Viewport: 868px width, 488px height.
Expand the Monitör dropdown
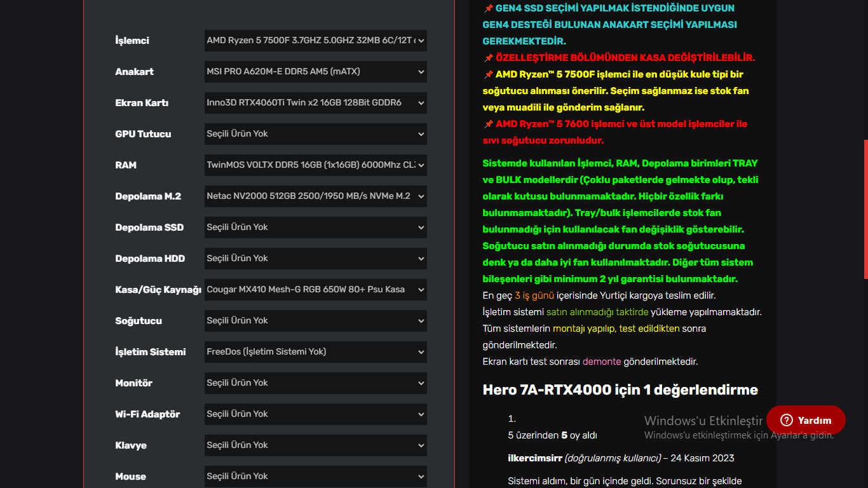coord(316,383)
